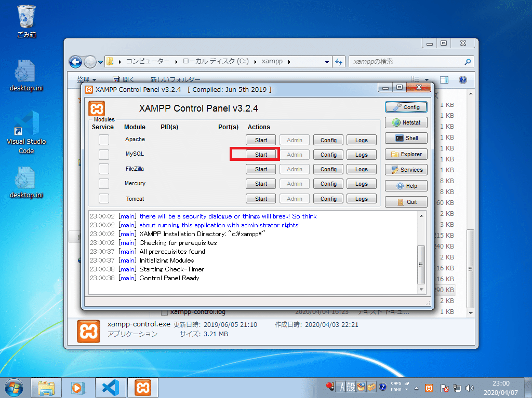Toggle the Tomcat service checkbox
This screenshot has width=532, height=398.
tap(104, 198)
